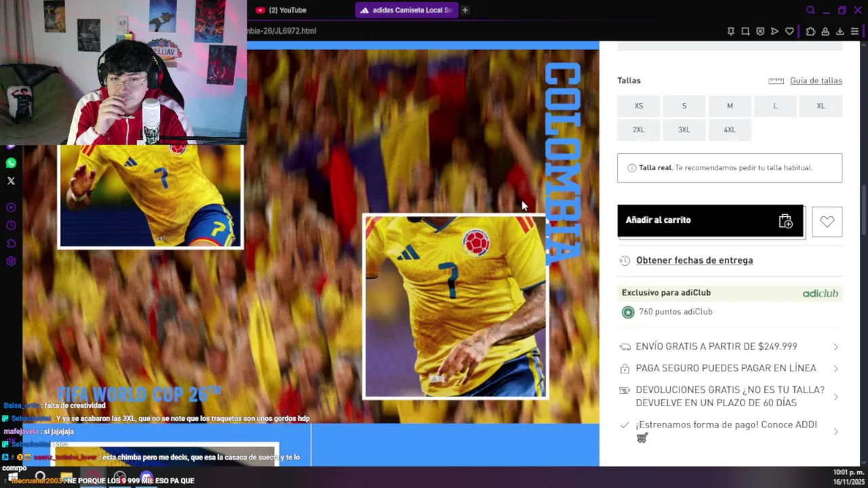This screenshot has height=488, width=868.
Task: Click ENVÍO GRATIS A PARTIR DE $249.999
Action: [716, 346]
